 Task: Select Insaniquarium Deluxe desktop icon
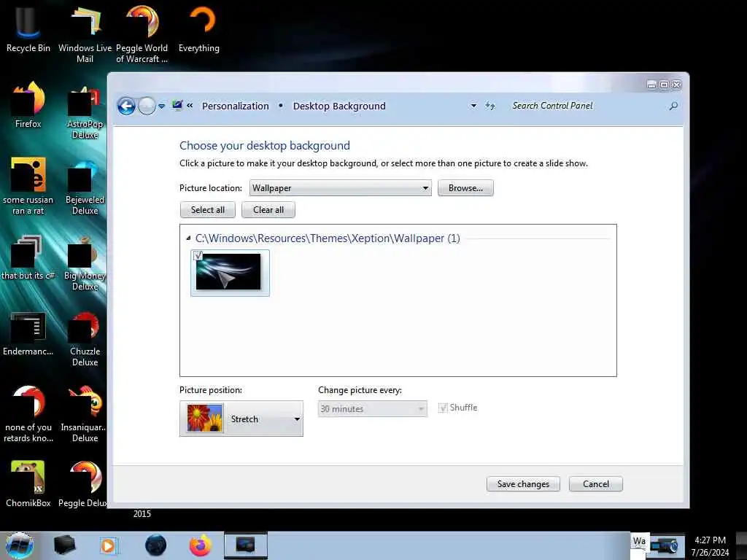tap(85, 413)
